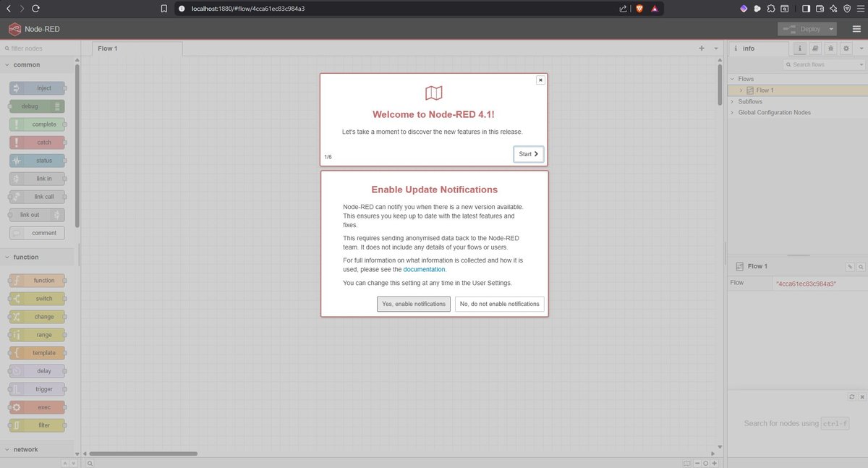The image size is (868, 468).
Task: Select the link call node
Action: (x=37, y=197)
